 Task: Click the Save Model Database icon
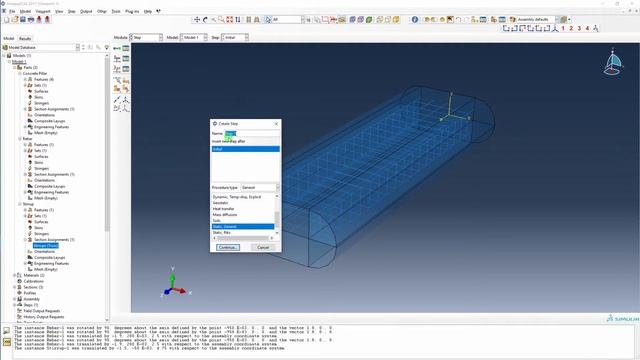click(x=23, y=19)
